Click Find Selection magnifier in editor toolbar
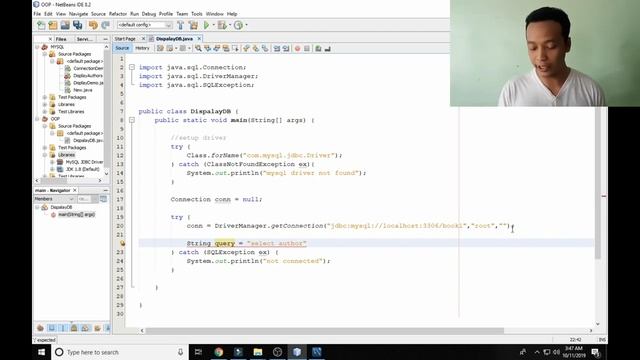This screenshot has width=640, height=360. coord(198,49)
